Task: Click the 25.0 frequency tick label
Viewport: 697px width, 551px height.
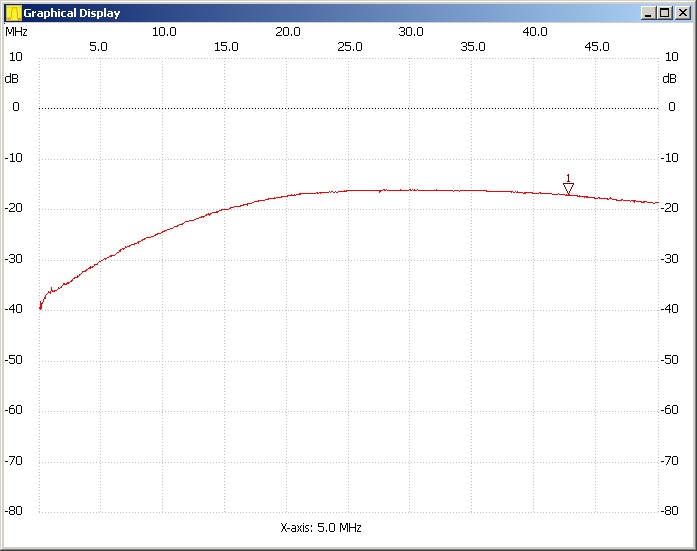Action: click(350, 46)
